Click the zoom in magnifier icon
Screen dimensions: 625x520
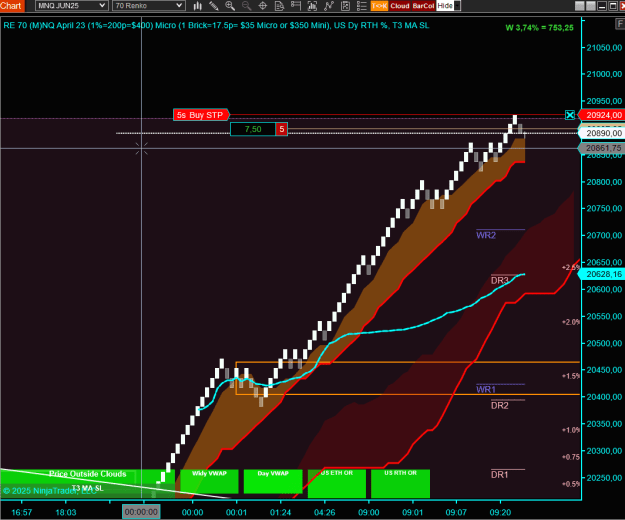coord(230,6)
